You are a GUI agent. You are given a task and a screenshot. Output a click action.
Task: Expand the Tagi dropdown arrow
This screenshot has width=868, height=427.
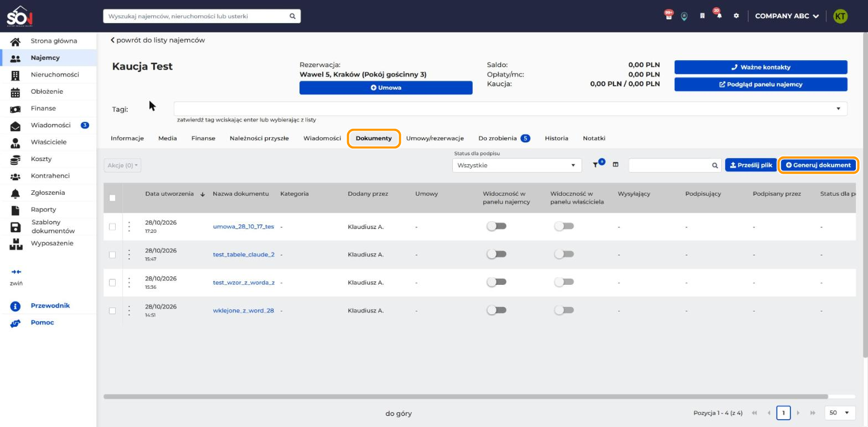click(838, 108)
